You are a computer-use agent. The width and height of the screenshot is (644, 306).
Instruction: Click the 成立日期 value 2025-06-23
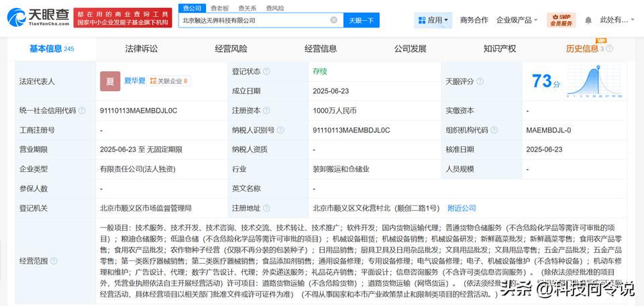331,91
